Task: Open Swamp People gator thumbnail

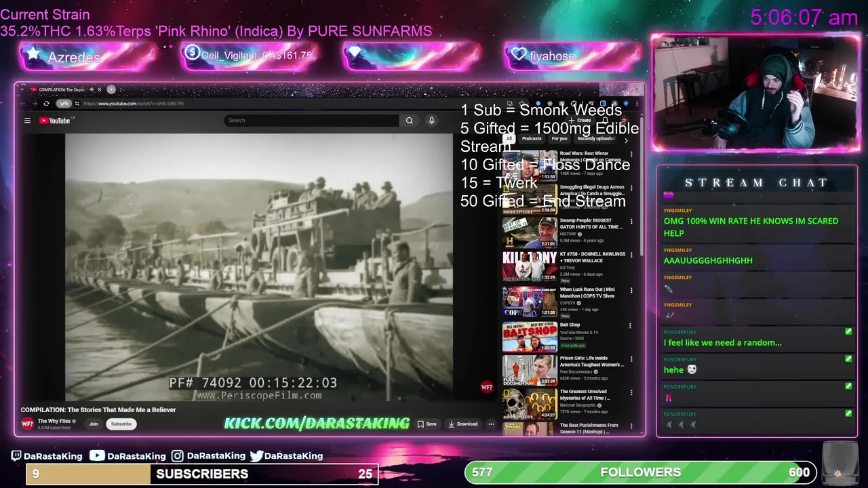Action: pyautogui.click(x=530, y=232)
